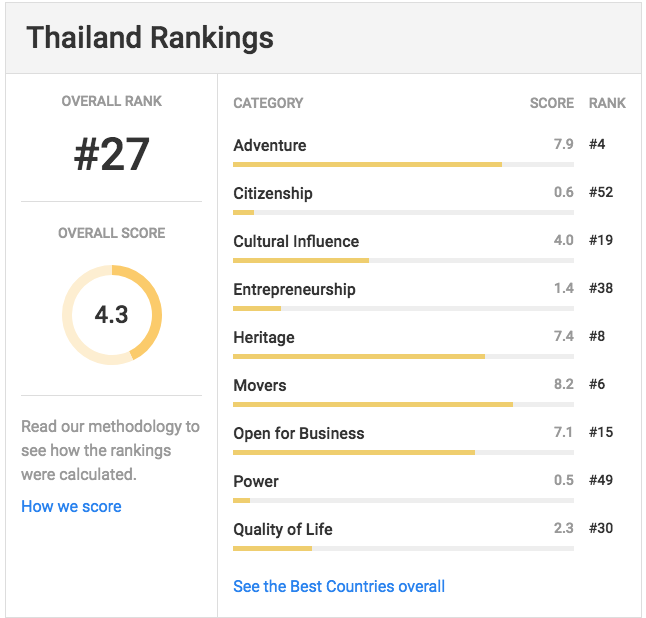Click the Open for Business bar
Image resolution: width=646 pixels, height=618 pixels.
pos(403,452)
